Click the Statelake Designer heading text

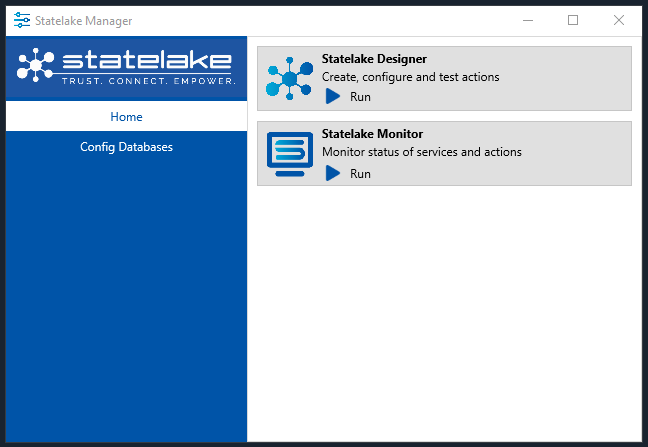coord(374,59)
